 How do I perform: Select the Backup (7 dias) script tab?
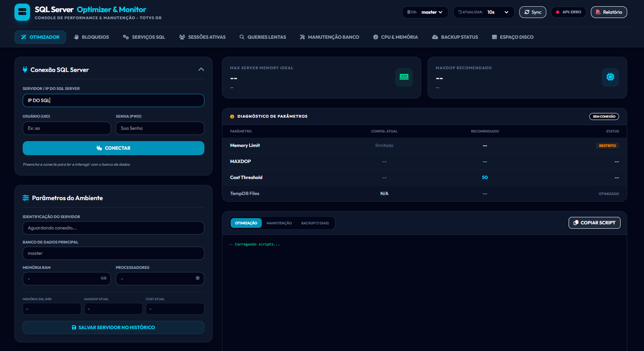pos(315,223)
